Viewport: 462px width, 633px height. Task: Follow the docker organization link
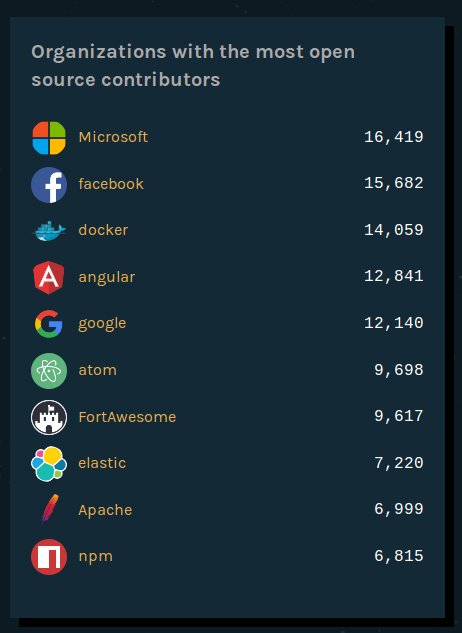(x=103, y=230)
